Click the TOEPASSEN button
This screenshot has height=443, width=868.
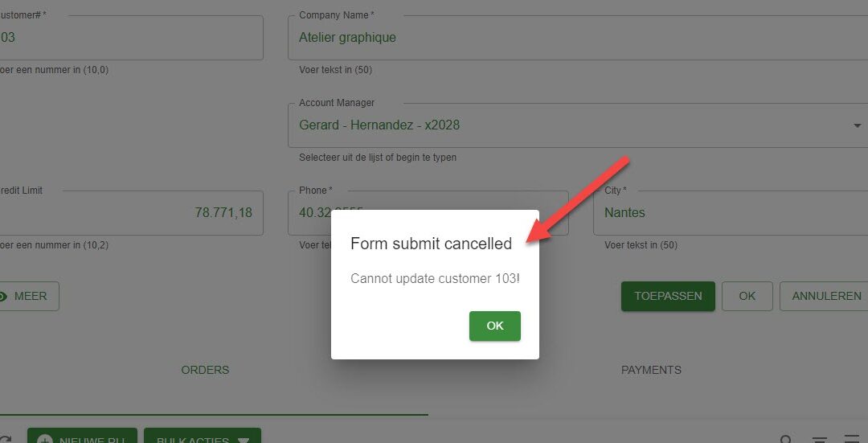[668, 296]
